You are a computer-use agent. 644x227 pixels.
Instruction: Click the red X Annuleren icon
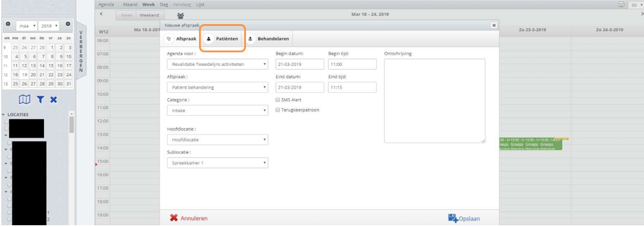[174, 218]
